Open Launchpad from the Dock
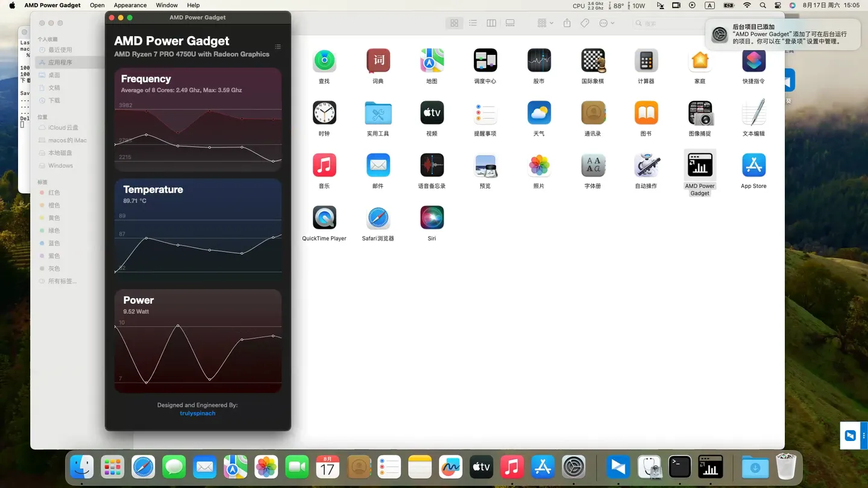 113,467
